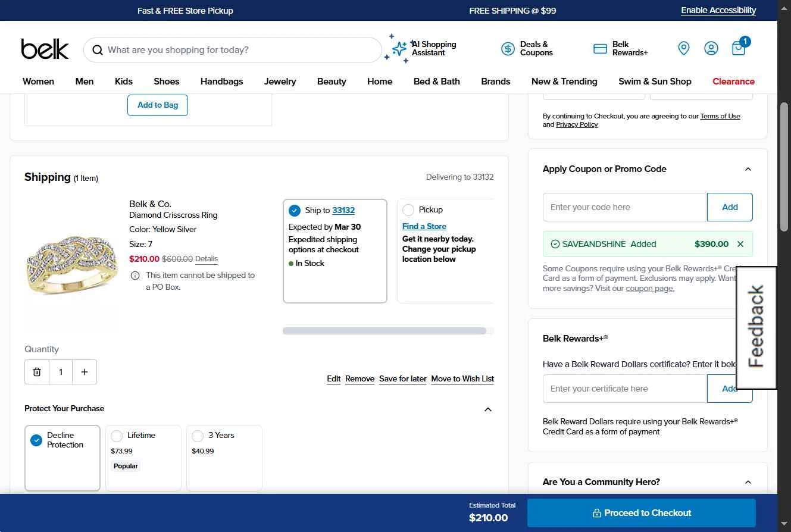Open the coupon page link
This screenshot has width=791, height=532.
pos(650,289)
